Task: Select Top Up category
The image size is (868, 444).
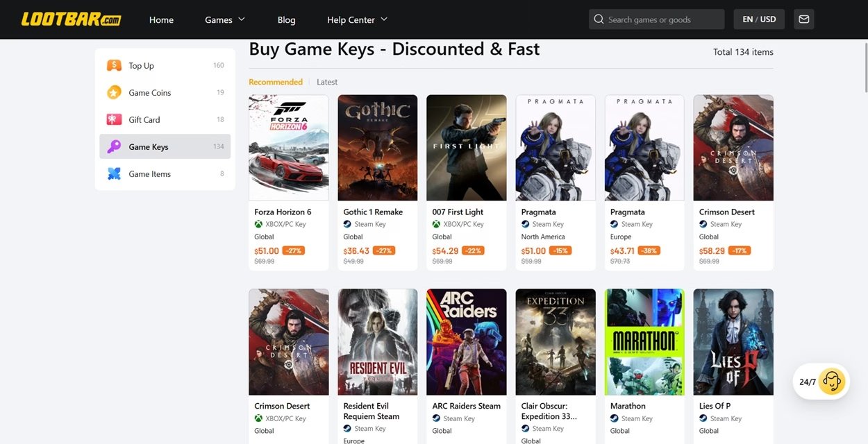Action: [165, 65]
